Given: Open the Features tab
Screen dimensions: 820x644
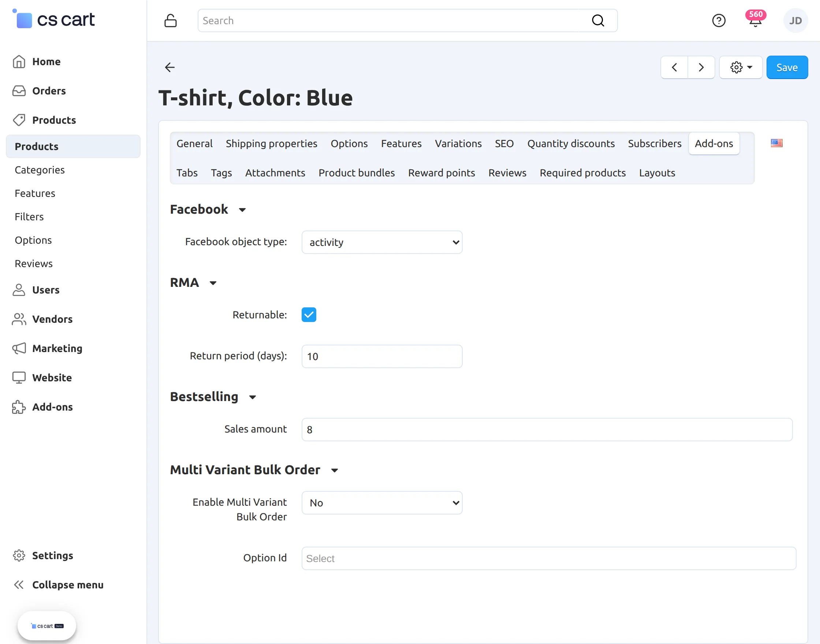Looking at the screenshot, I should click(x=401, y=143).
